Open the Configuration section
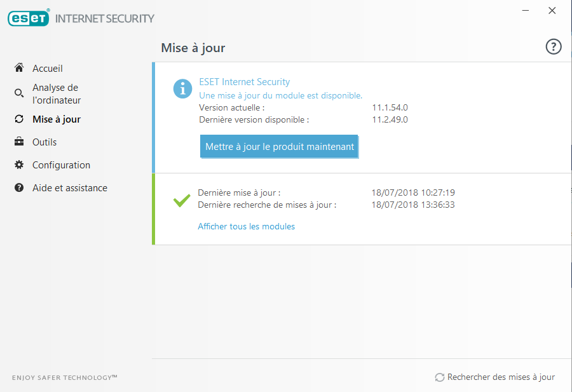 click(61, 165)
